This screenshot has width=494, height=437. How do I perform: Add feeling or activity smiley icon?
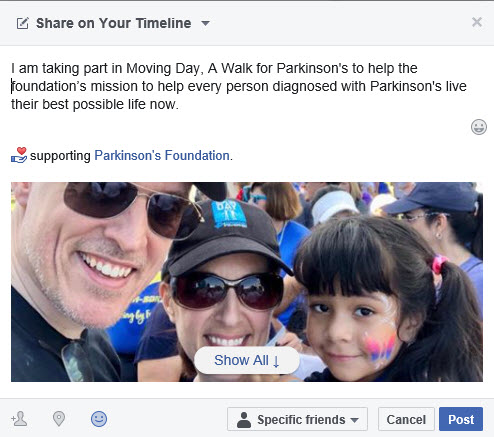(x=99, y=419)
